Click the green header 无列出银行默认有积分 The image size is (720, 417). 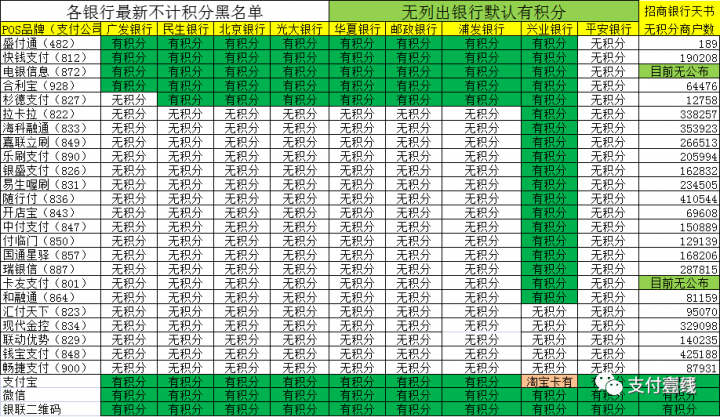(484, 11)
